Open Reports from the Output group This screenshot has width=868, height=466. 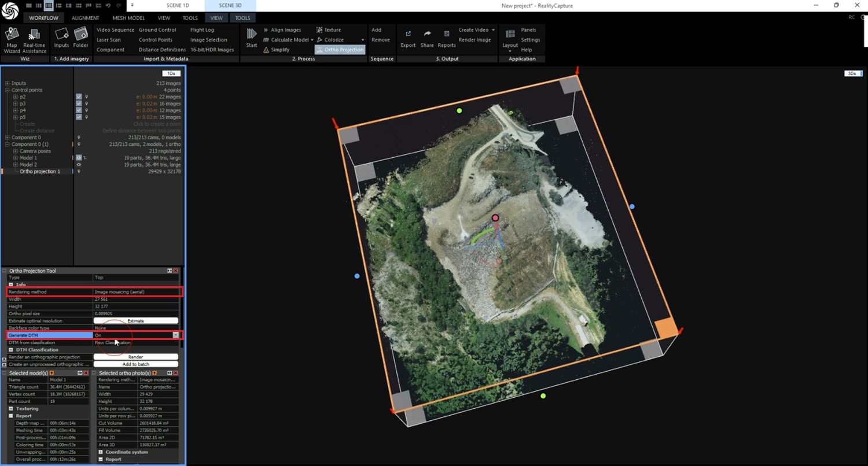pyautogui.click(x=446, y=35)
